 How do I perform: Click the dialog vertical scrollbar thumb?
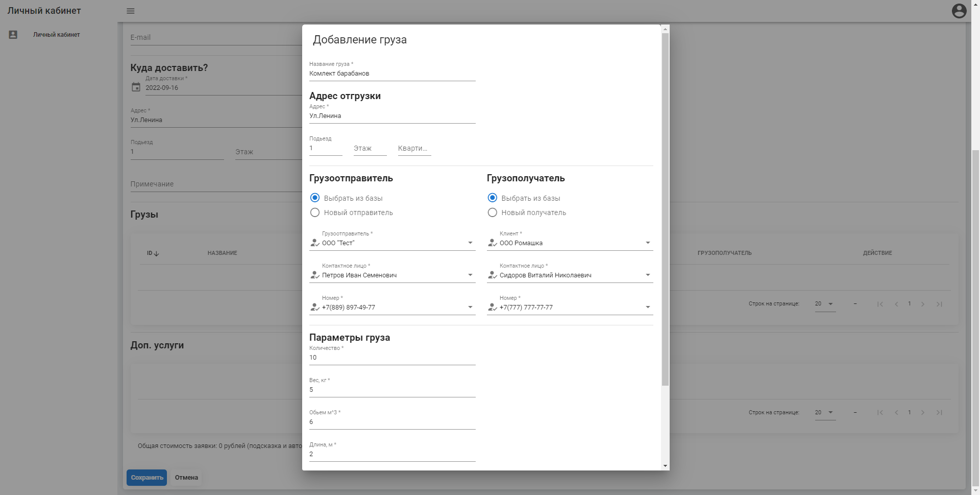click(x=665, y=209)
